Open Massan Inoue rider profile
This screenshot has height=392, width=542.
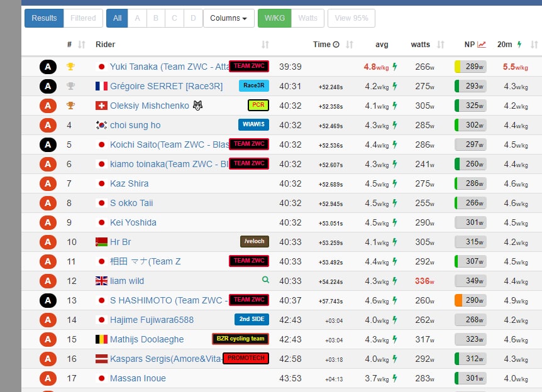138,378
